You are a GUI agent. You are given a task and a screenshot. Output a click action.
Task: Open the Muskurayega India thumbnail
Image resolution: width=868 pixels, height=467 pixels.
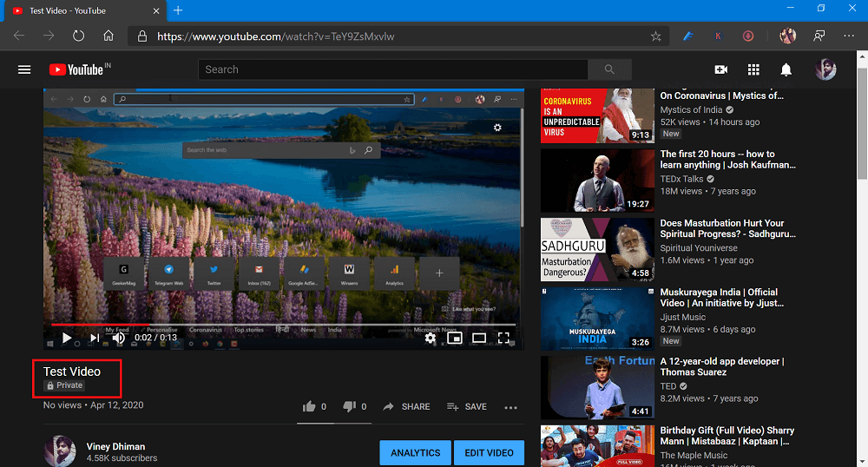point(597,319)
